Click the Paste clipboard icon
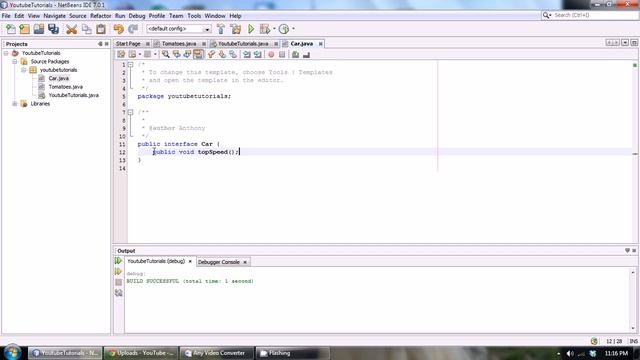 point(101,29)
